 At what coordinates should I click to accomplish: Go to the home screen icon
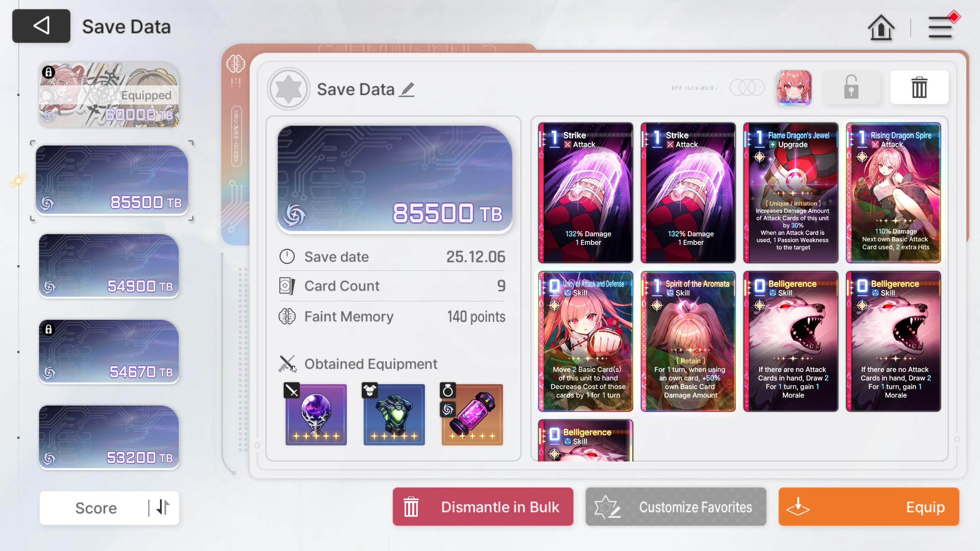point(881,27)
